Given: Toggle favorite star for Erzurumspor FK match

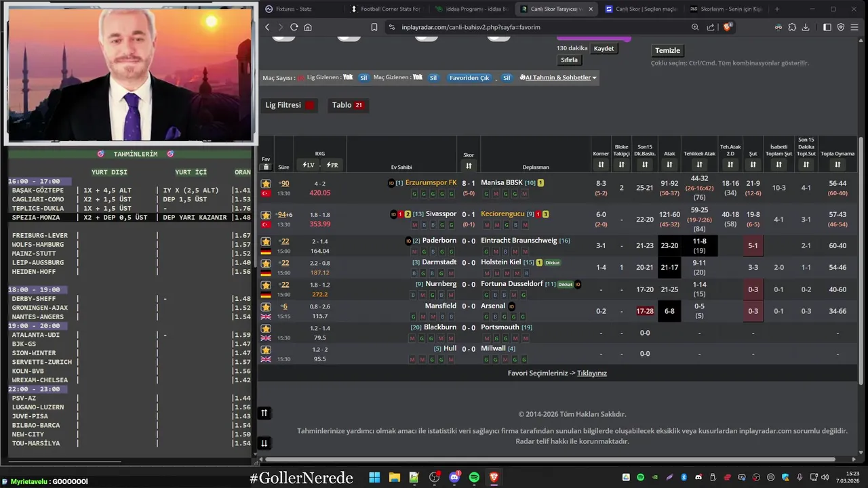Looking at the screenshot, I should pyautogui.click(x=266, y=184).
